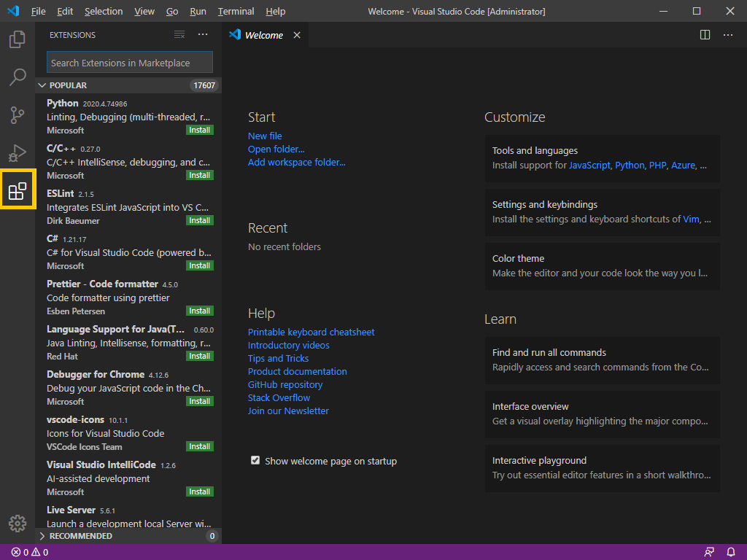Collapse the Popular extensions section
Screen dimensions: 747x560
click(x=128, y=85)
